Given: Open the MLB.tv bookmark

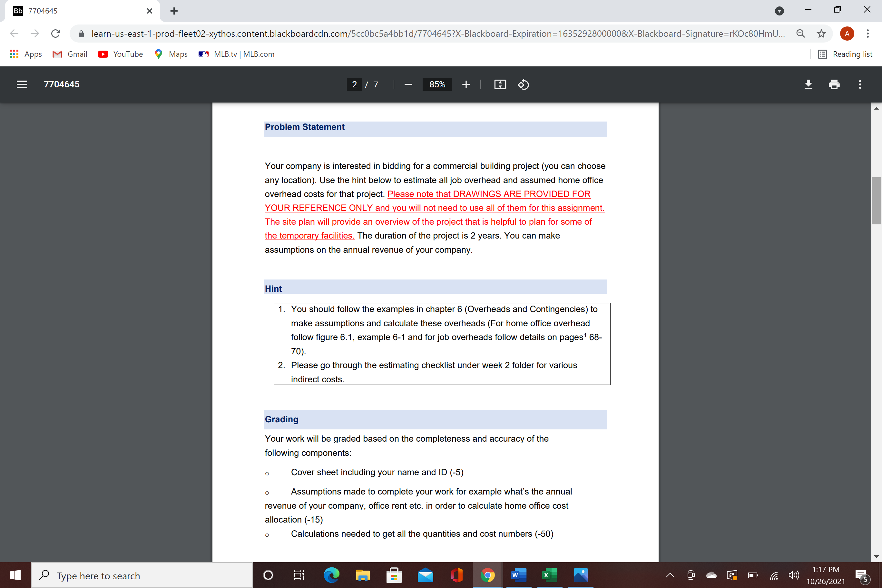Looking at the screenshot, I should tap(236, 54).
